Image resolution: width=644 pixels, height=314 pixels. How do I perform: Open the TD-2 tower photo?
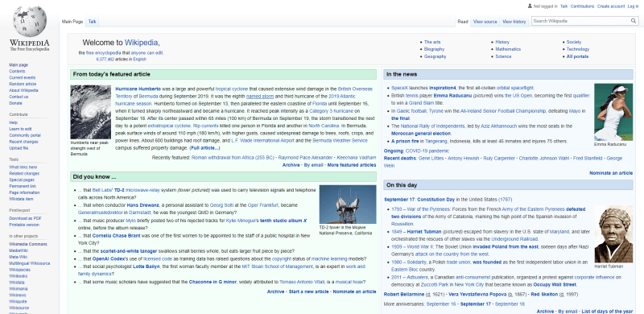pyautogui.click(x=348, y=204)
